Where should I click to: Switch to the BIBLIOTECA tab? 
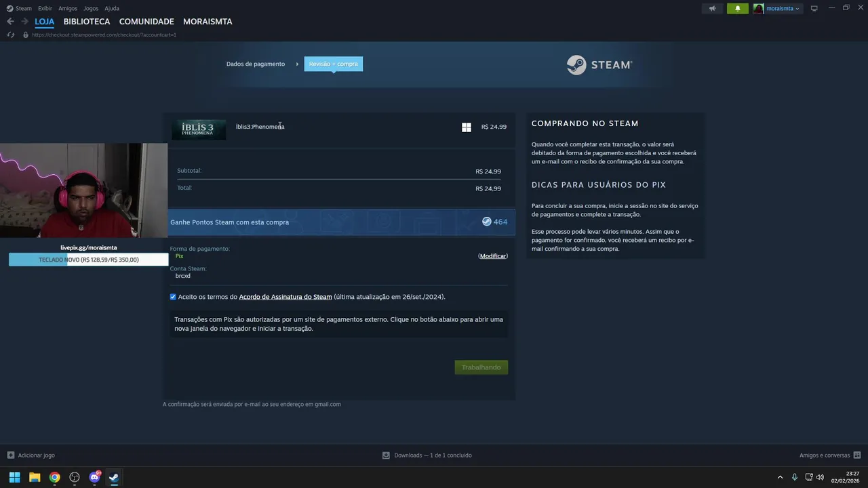coord(87,22)
